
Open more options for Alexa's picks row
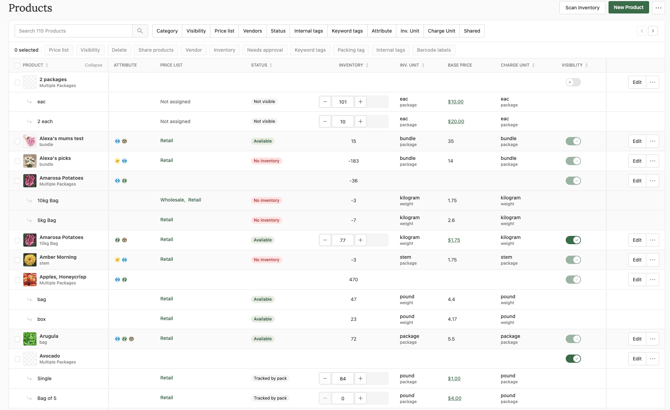point(652,161)
